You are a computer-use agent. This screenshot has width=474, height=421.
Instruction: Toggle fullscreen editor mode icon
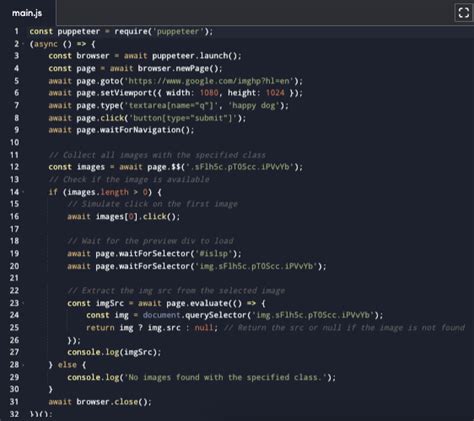coord(464,13)
